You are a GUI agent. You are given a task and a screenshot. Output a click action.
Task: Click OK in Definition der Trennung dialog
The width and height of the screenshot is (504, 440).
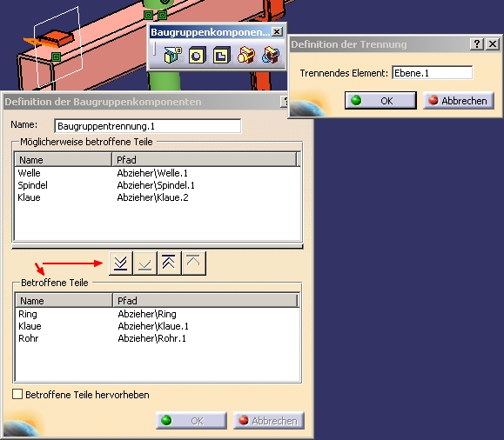[x=380, y=101]
